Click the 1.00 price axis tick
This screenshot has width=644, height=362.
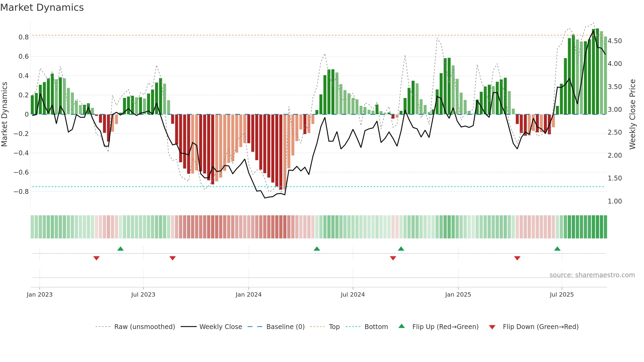[x=615, y=201]
